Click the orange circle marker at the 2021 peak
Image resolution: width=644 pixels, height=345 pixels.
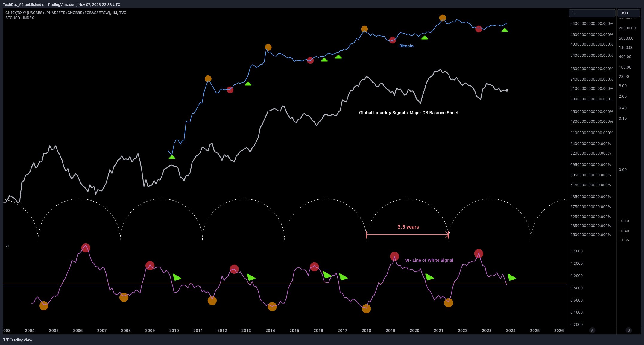click(443, 18)
